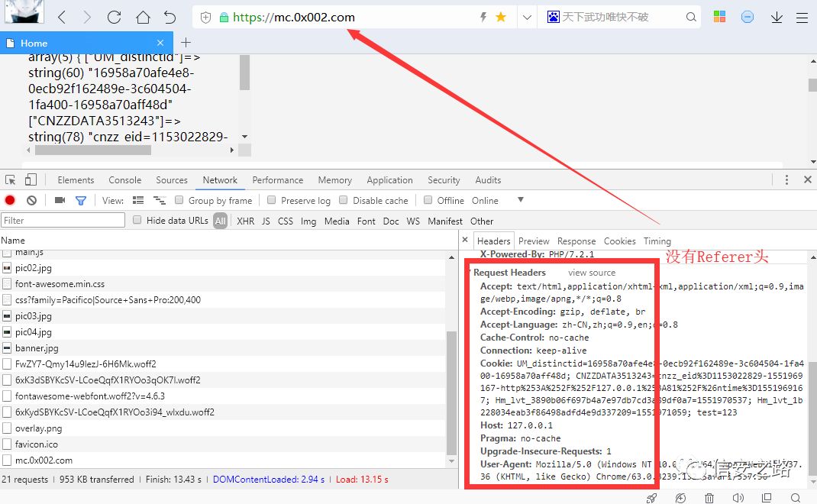Enable Group by frame checkbox
This screenshot has height=504, width=817.
tap(179, 199)
